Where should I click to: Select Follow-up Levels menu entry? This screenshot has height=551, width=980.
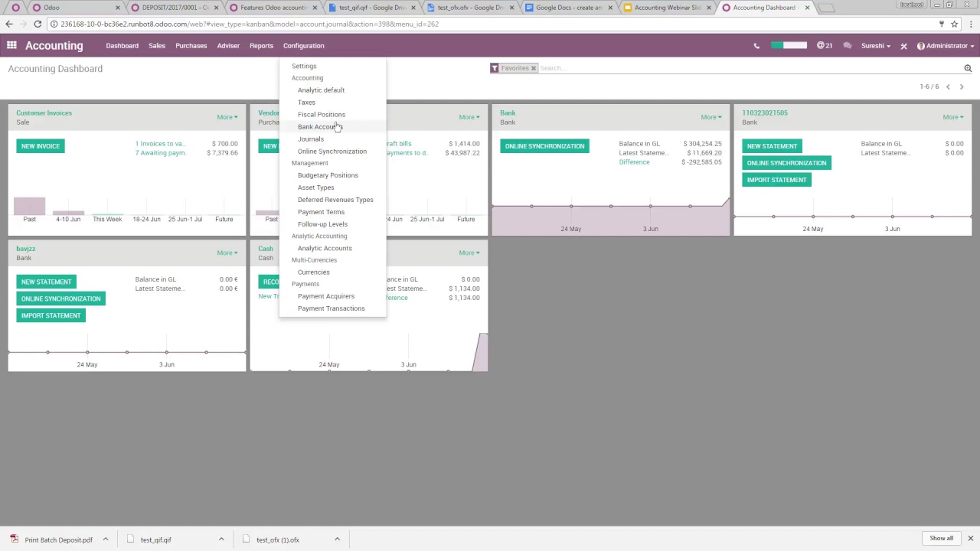[x=322, y=224]
